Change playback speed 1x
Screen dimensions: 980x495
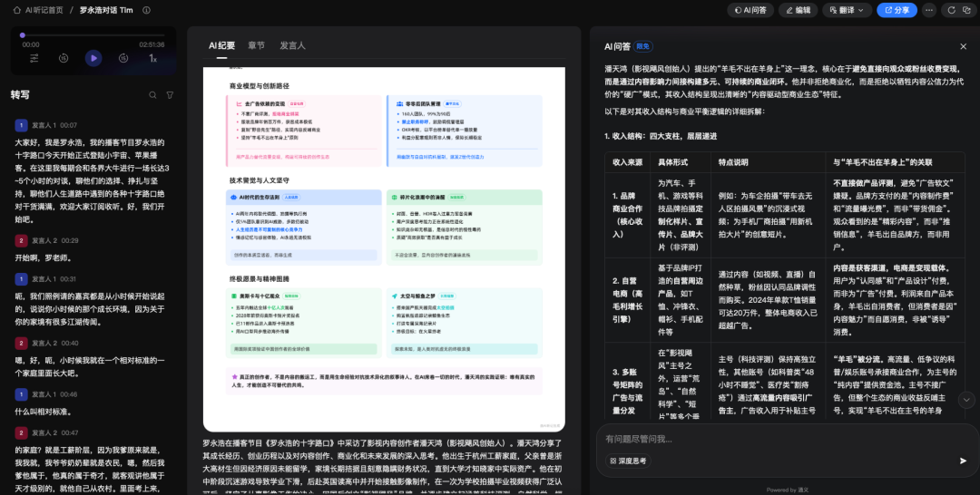click(x=153, y=58)
